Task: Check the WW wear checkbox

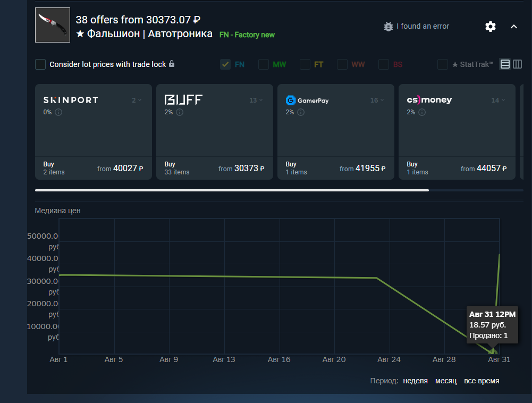Action: tap(342, 64)
